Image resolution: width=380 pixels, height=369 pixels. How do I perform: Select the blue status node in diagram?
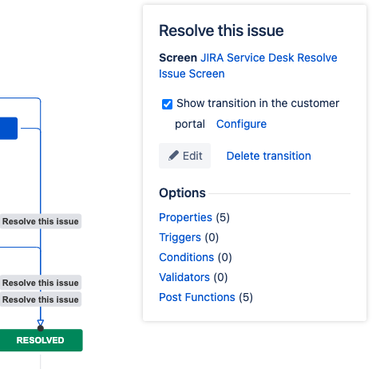pyautogui.click(x=9, y=128)
